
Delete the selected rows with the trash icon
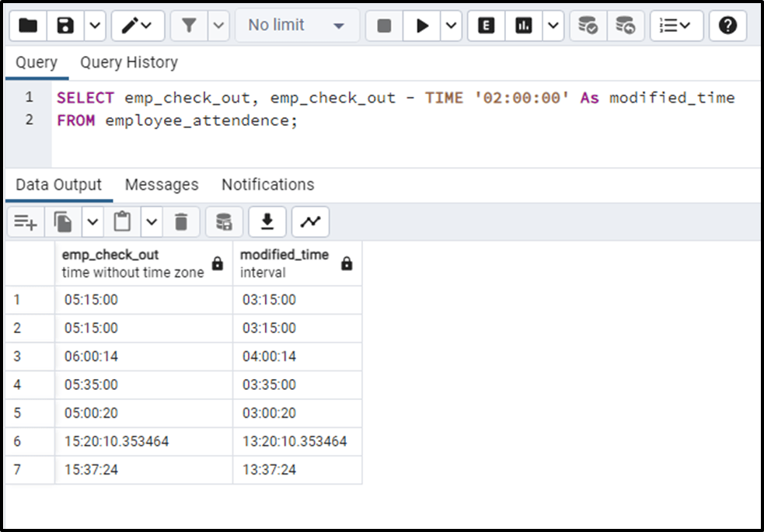pos(182,221)
